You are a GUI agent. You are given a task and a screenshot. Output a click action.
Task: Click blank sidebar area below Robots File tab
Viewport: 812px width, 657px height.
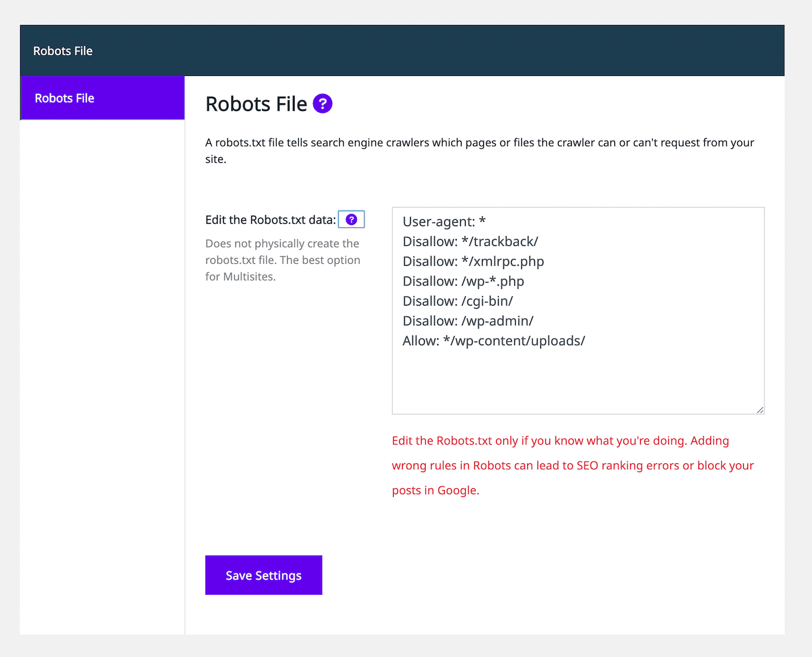102,348
